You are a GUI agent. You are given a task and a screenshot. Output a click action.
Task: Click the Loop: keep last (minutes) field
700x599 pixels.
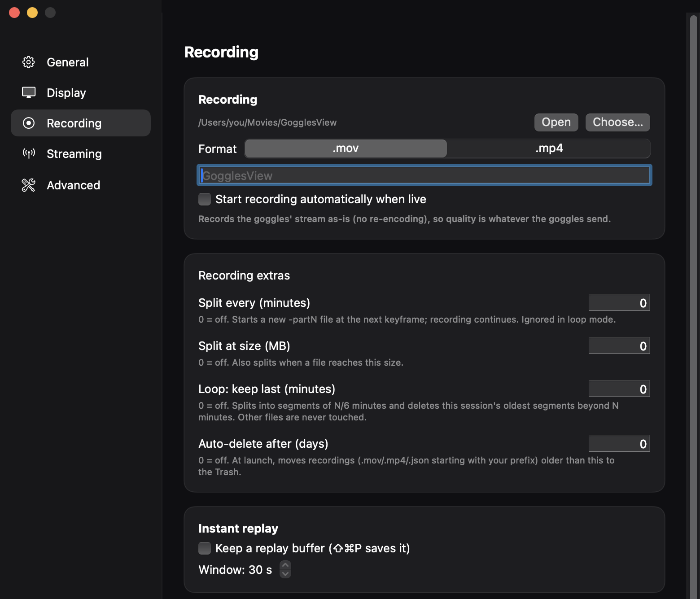(619, 389)
